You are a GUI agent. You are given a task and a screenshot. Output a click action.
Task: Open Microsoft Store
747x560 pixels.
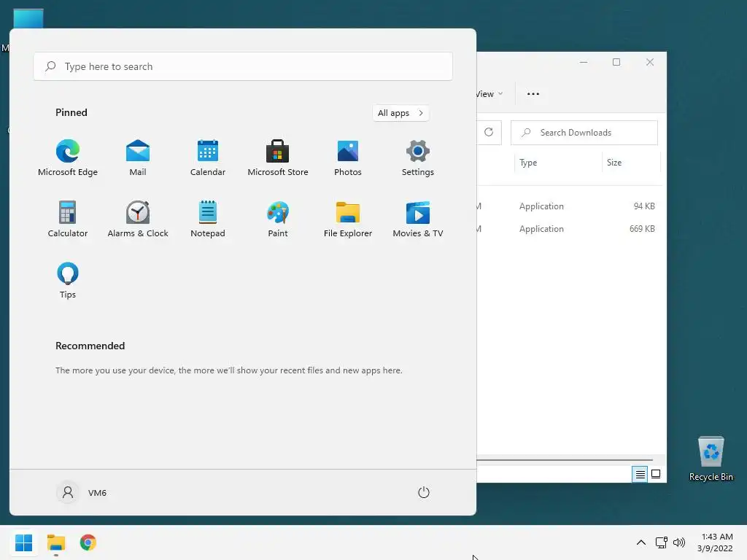click(278, 158)
